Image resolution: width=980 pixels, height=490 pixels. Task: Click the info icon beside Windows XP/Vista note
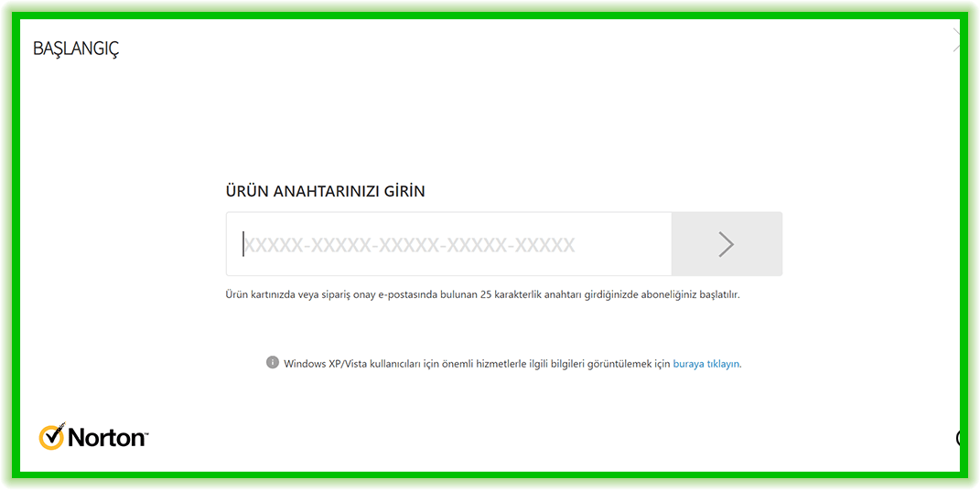point(273,363)
